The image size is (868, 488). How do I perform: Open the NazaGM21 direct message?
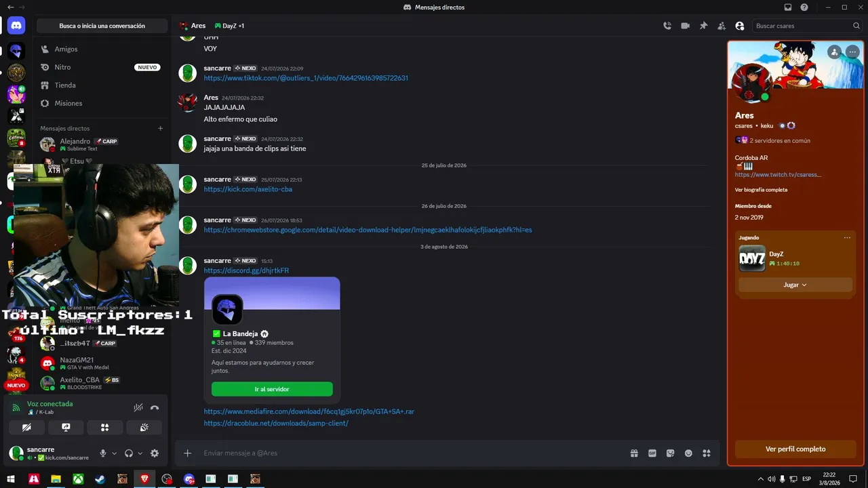point(102,363)
